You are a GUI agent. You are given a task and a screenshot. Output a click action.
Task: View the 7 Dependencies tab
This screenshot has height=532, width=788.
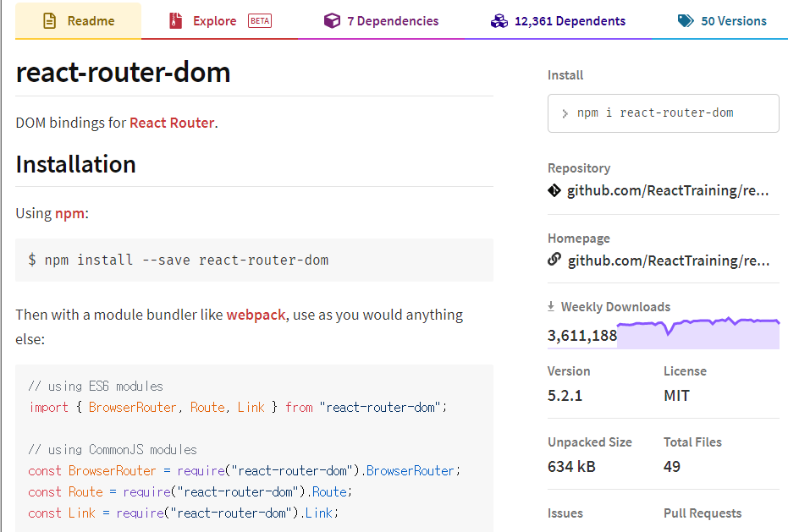tap(382, 20)
